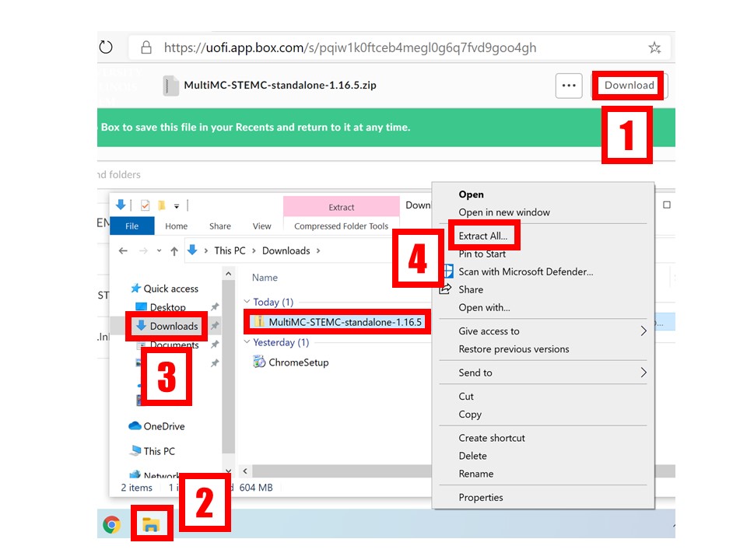Select Scan with Microsoft Defender...
Screen dimensions: 747x560
pyautogui.click(x=526, y=271)
